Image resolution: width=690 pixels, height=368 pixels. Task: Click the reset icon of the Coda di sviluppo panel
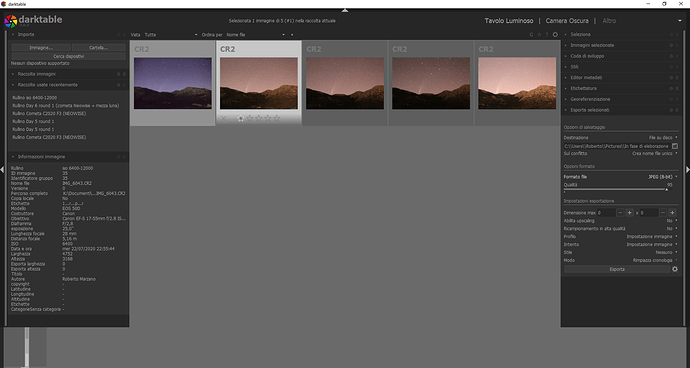[671, 56]
